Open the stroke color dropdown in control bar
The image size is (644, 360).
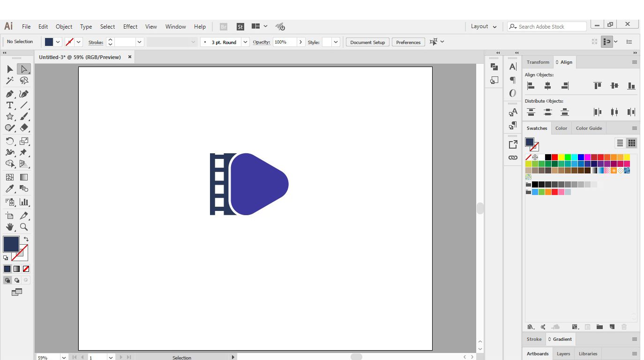pos(78,42)
